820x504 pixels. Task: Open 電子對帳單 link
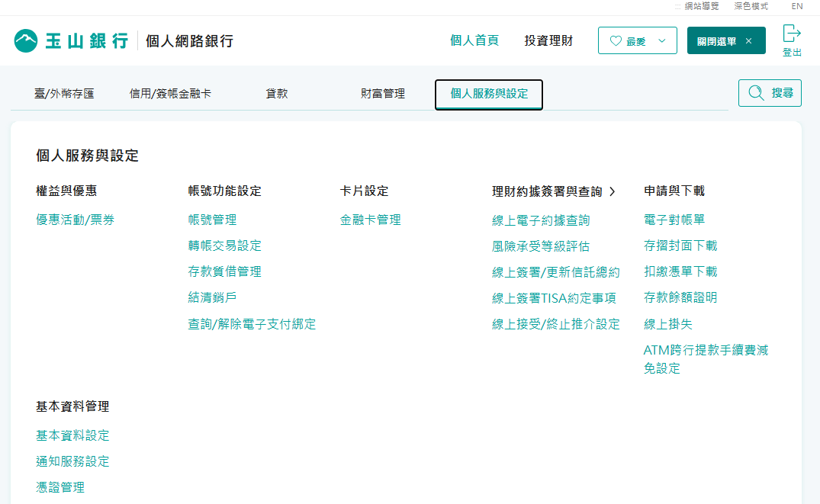point(674,220)
